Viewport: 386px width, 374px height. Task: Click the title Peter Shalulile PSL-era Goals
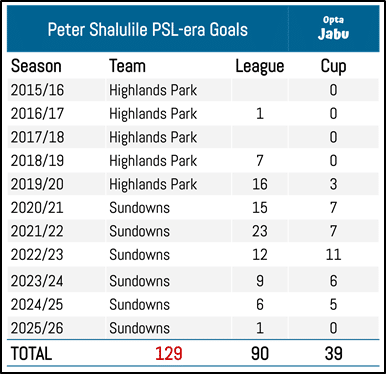[148, 30]
